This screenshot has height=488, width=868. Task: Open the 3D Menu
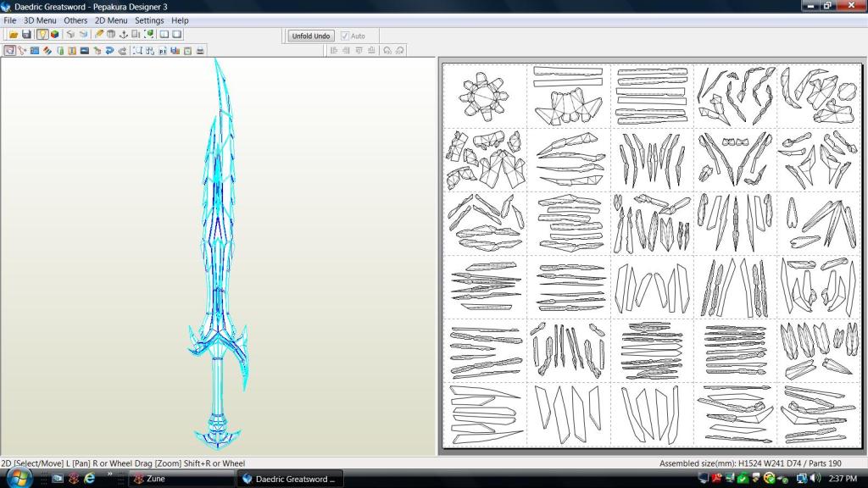click(40, 20)
